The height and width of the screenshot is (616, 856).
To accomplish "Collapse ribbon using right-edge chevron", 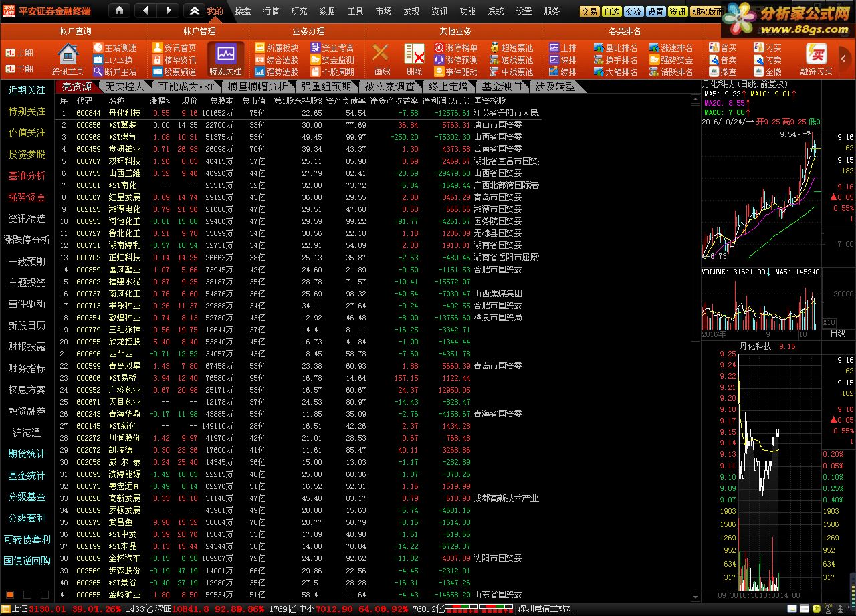I will coord(843,59).
